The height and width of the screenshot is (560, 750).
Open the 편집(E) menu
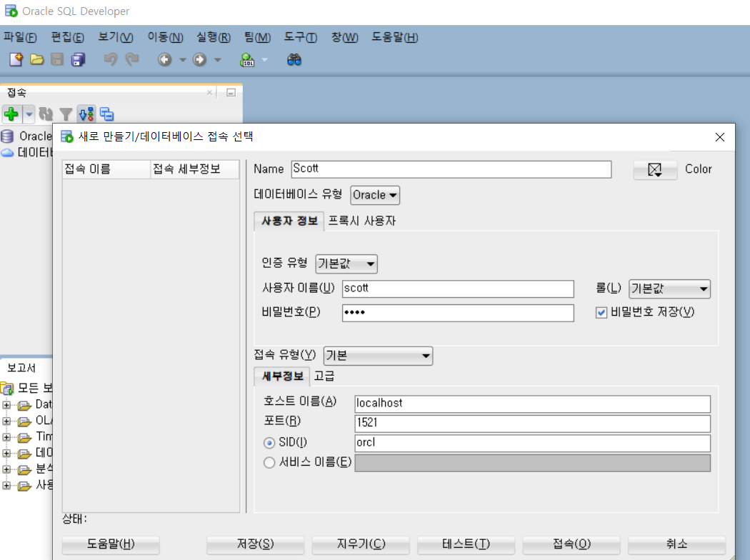click(x=67, y=37)
